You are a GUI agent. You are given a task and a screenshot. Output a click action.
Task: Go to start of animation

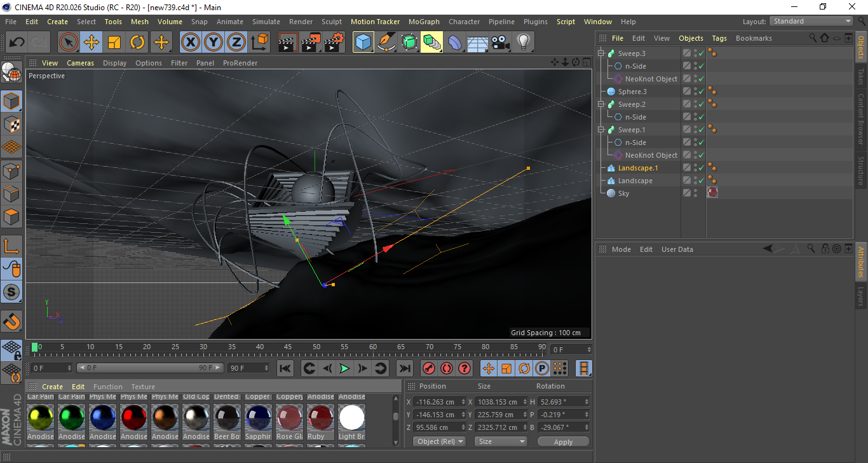[x=285, y=368]
